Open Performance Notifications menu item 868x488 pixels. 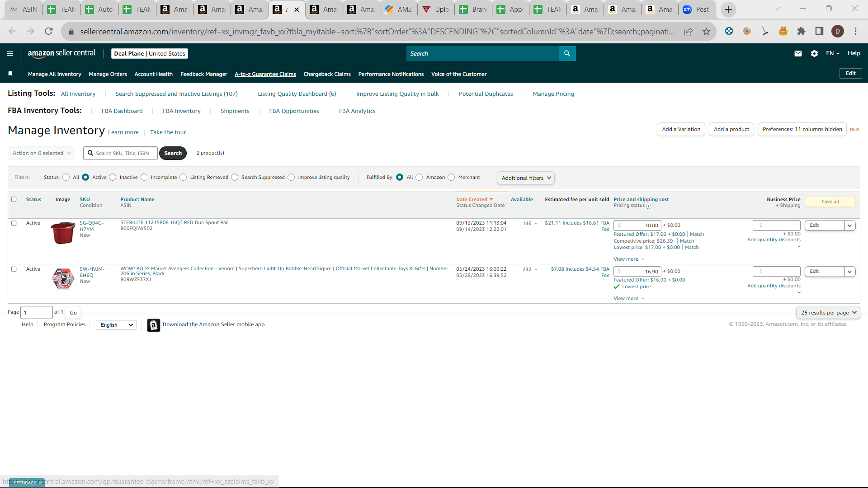coord(391,74)
